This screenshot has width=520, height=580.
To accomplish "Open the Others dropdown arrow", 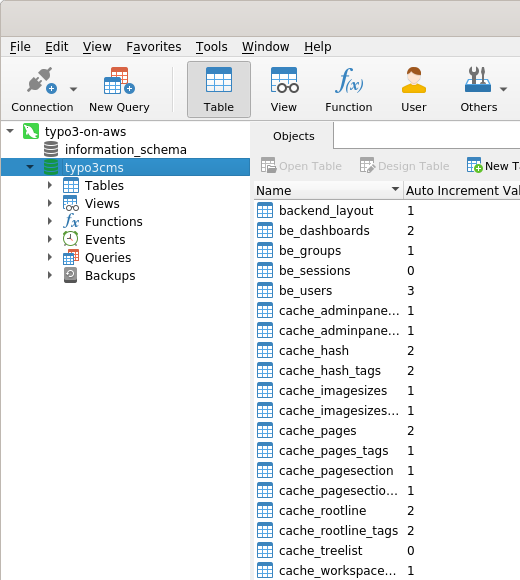I will (x=503, y=89).
